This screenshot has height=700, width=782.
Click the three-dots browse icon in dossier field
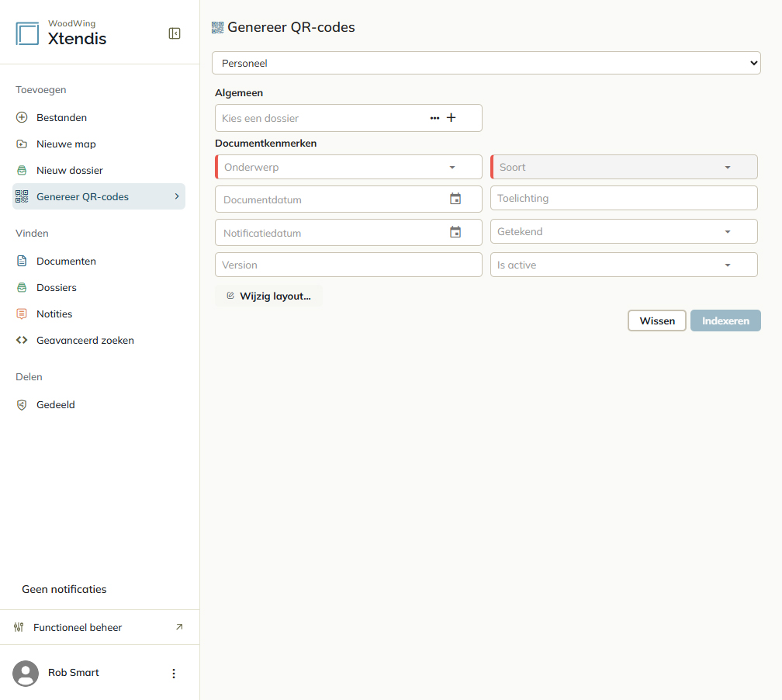(x=435, y=118)
